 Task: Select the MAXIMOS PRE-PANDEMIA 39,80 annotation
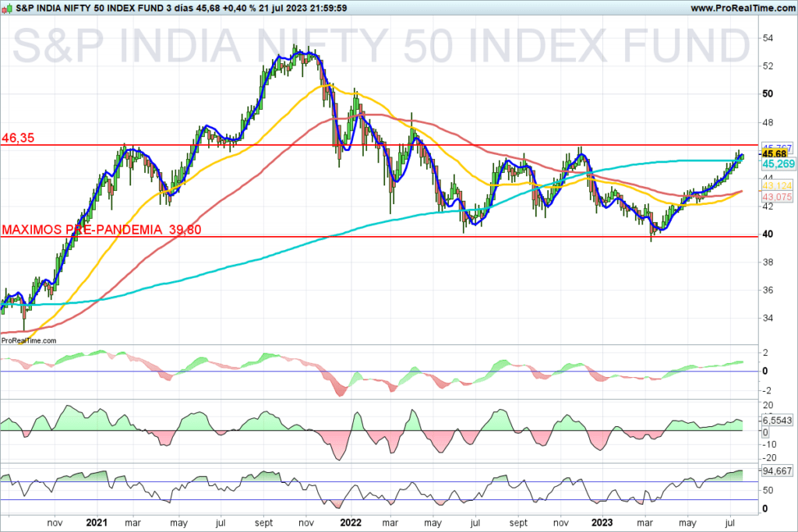[x=101, y=229]
